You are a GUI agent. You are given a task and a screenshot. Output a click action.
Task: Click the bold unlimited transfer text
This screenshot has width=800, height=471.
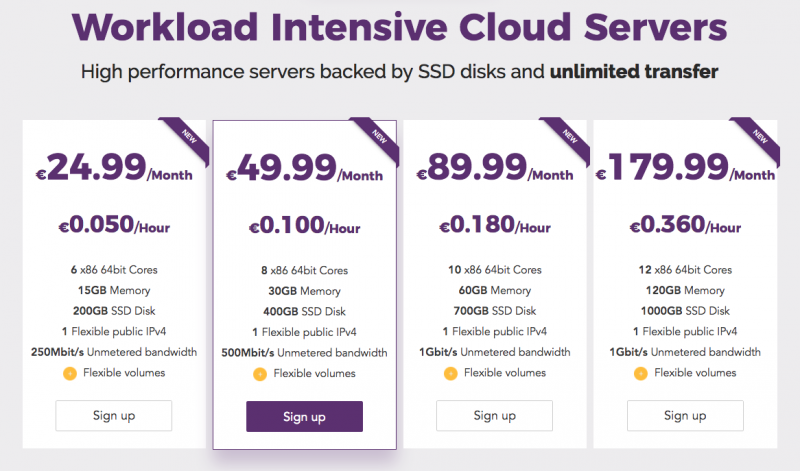pyautogui.click(x=634, y=71)
